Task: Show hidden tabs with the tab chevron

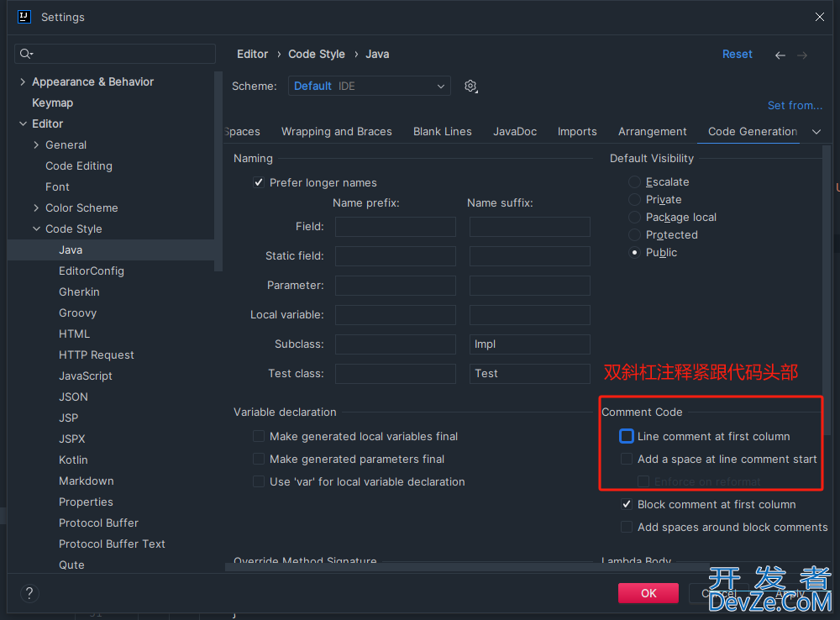Action: (816, 132)
